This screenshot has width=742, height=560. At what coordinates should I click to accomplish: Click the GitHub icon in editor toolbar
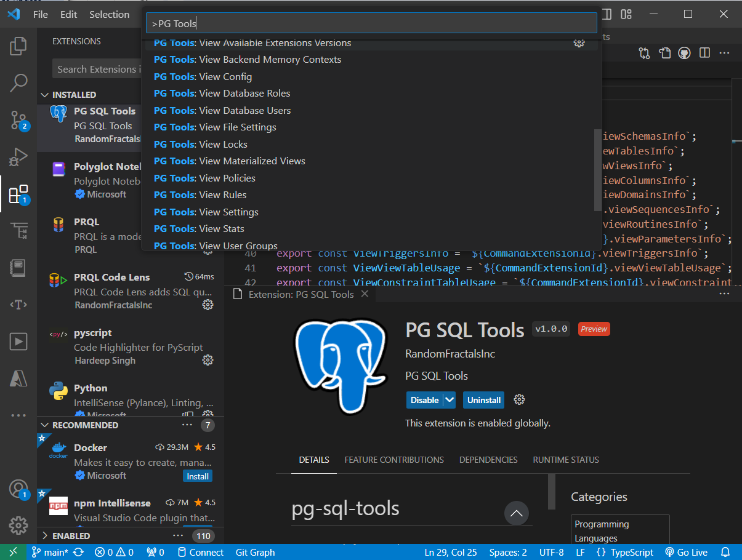(684, 54)
